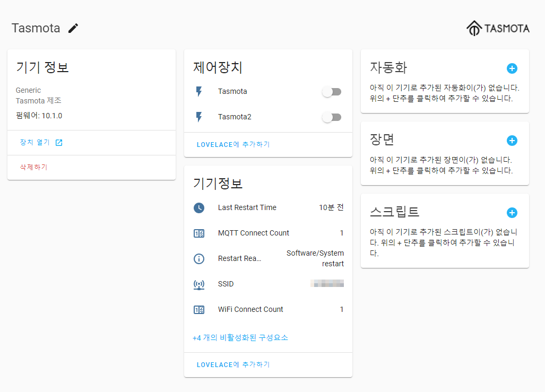The height and width of the screenshot is (392, 545).
Task: Click the Tasmota page title text
Action: (x=36, y=28)
